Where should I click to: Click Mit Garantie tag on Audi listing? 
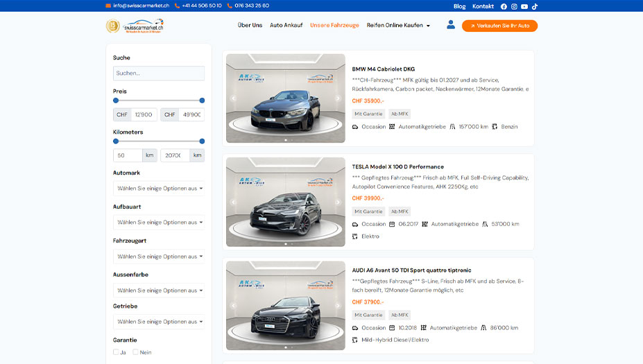tap(368, 315)
